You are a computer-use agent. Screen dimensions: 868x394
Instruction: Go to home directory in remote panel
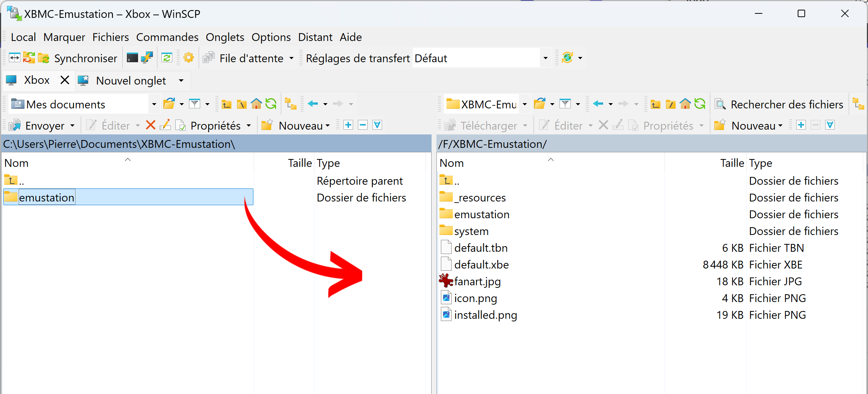click(685, 104)
